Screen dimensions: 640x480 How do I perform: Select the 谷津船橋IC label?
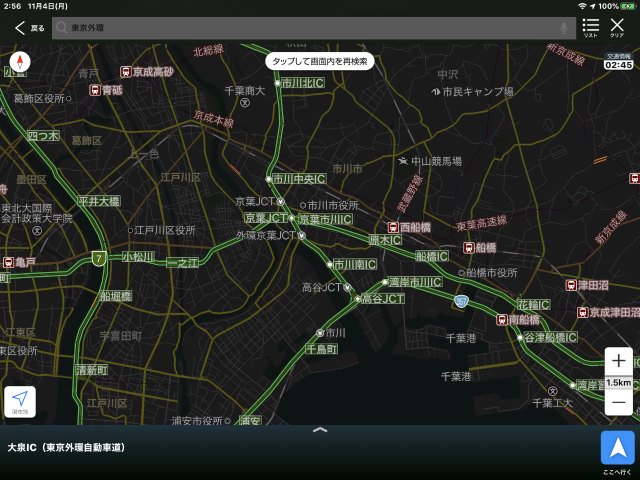550,338
